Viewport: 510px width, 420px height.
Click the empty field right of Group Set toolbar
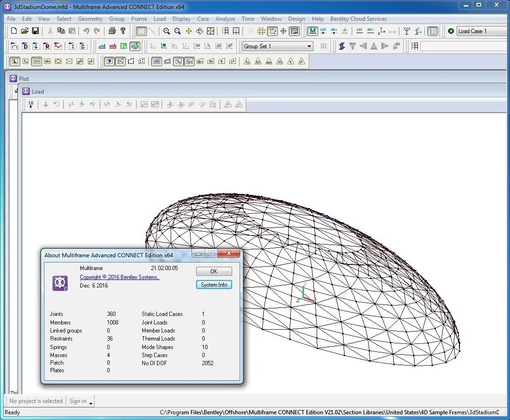click(465, 46)
